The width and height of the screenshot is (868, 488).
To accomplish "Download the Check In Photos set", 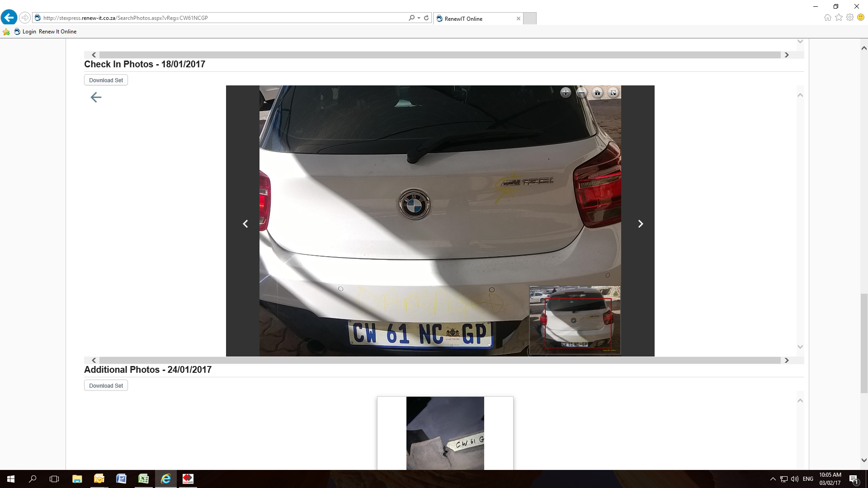I will [x=106, y=80].
